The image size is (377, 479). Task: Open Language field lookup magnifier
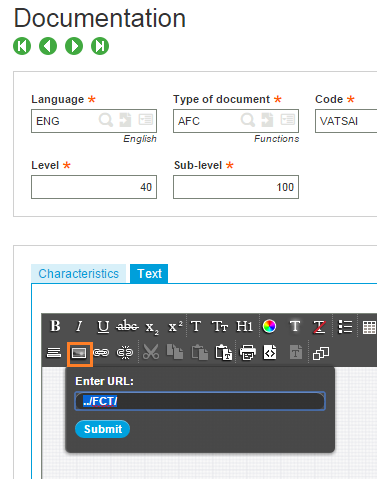click(x=106, y=120)
